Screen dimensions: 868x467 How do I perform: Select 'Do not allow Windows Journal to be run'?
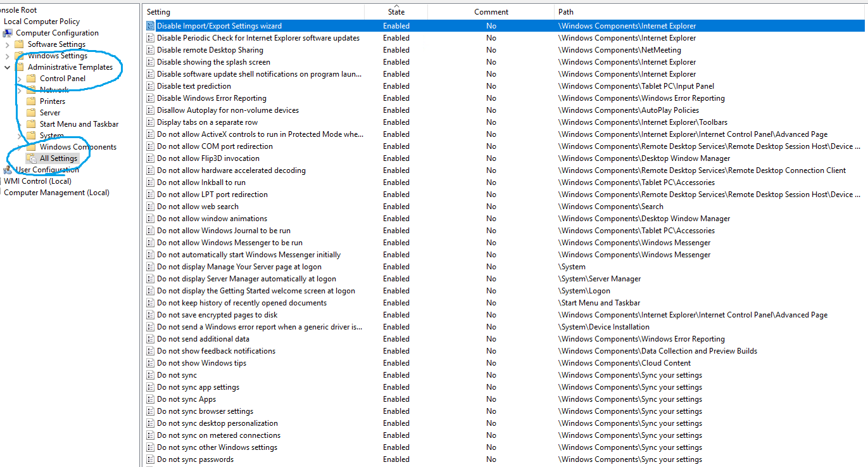click(x=223, y=231)
